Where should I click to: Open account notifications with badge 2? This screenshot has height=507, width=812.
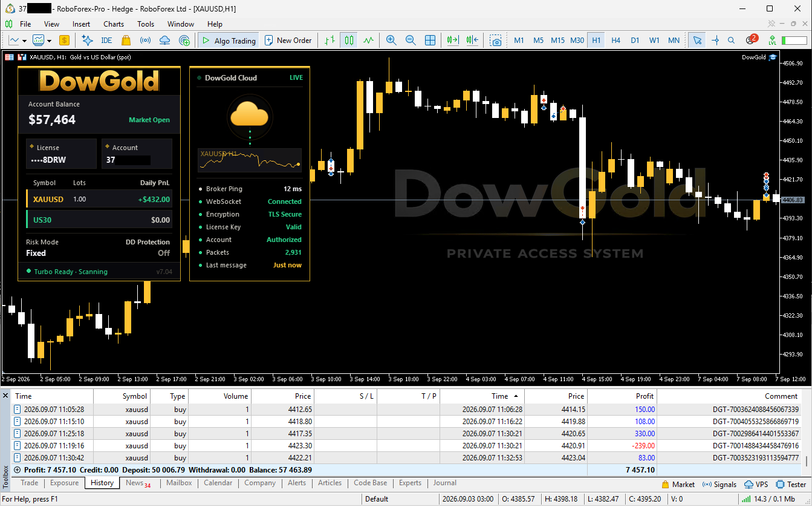tap(752, 39)
